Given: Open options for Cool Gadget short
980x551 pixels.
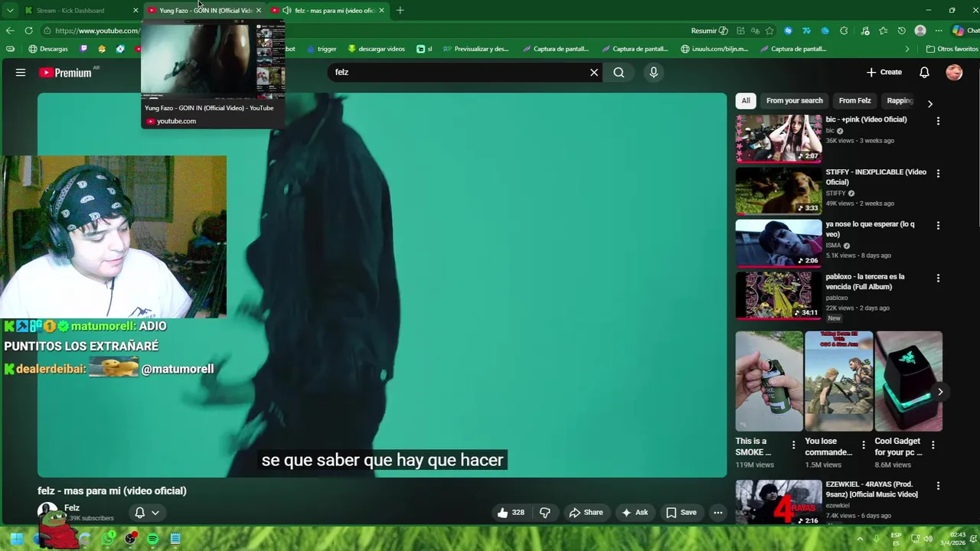Looking at the screenshot, I should point(933,445).
